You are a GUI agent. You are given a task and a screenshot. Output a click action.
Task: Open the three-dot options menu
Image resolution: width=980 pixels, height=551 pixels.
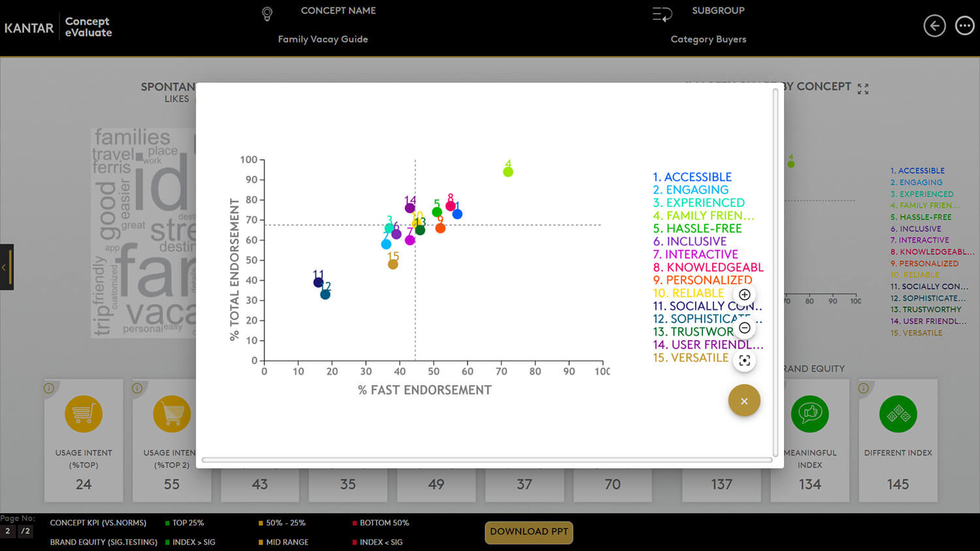click(965, 25)
